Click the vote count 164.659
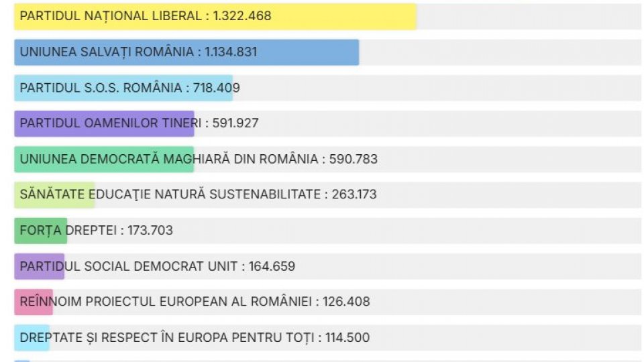 point(272,266)
